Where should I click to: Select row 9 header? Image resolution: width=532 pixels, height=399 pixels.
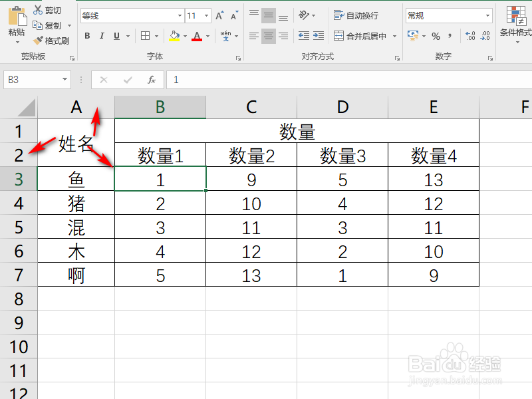19,323
